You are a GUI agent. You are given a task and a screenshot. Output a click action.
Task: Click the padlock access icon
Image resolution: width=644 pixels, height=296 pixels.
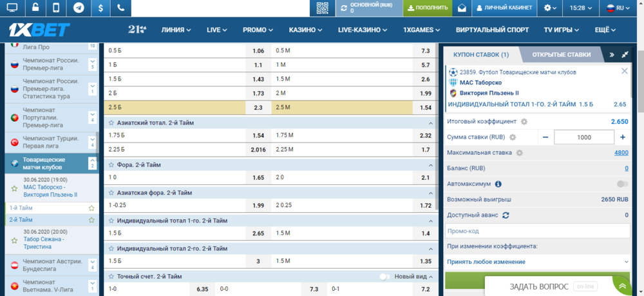[x=35, y=8]
